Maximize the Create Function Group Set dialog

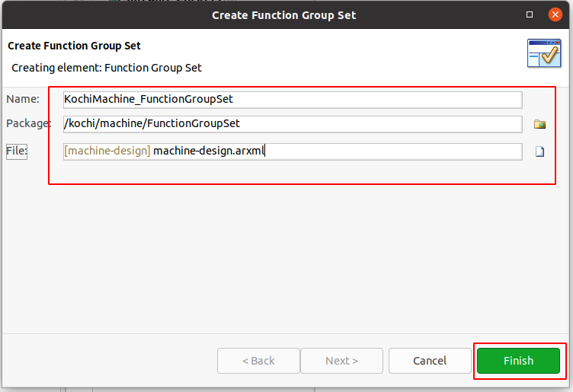click(529, 14)
